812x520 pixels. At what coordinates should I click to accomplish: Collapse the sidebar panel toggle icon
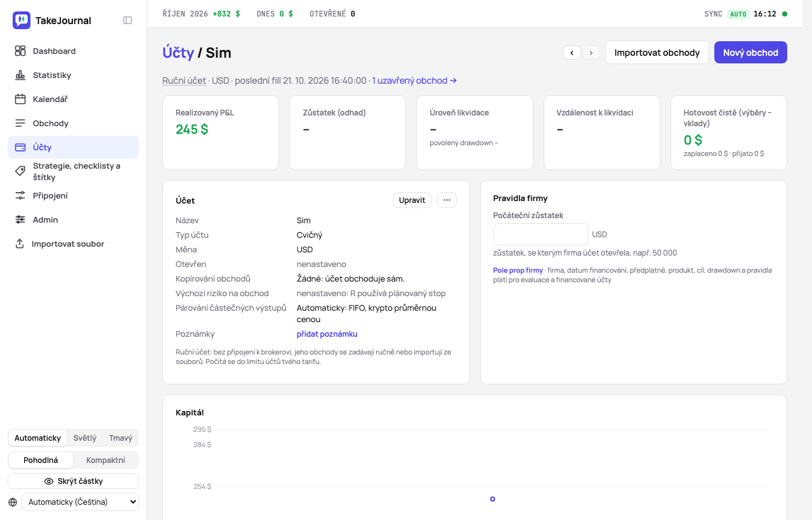(x=128, y=20)
